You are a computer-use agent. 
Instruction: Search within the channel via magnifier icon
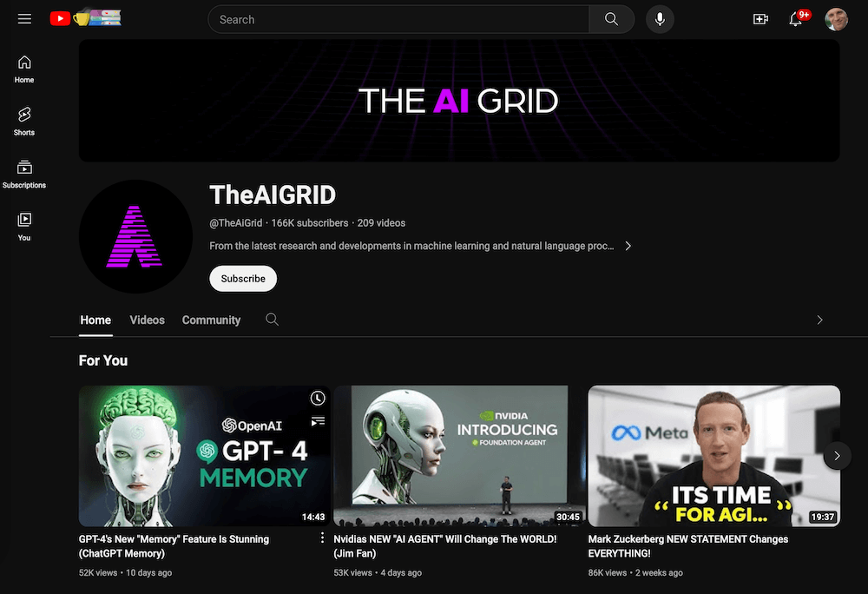pyautogui.click(x=272, y=320)
